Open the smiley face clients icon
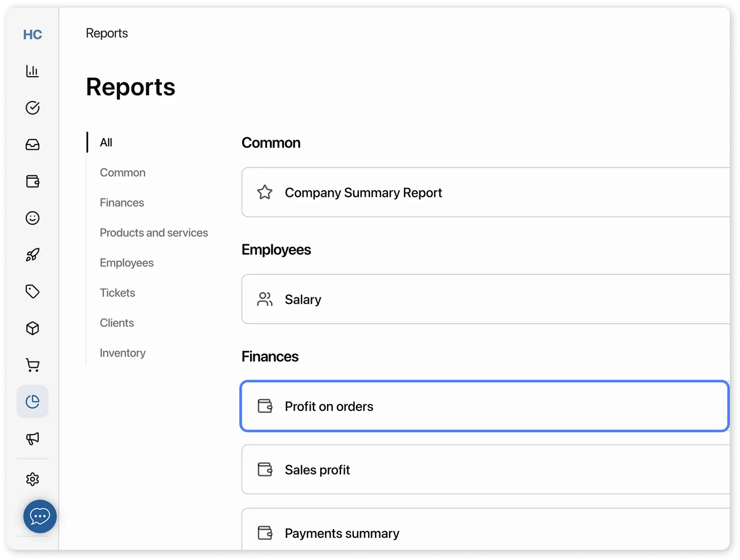Viewport: 740px width, 560px height. pyautogui.click(x=33, y=218)
